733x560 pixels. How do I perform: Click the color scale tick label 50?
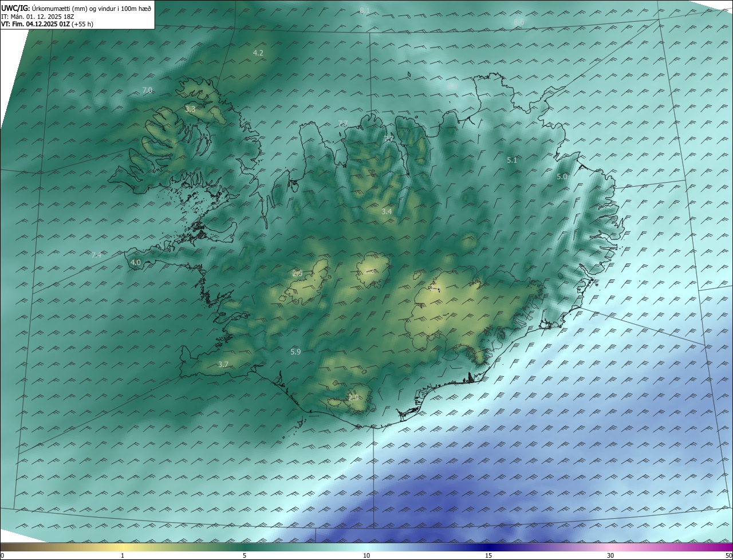pos(728,555)
